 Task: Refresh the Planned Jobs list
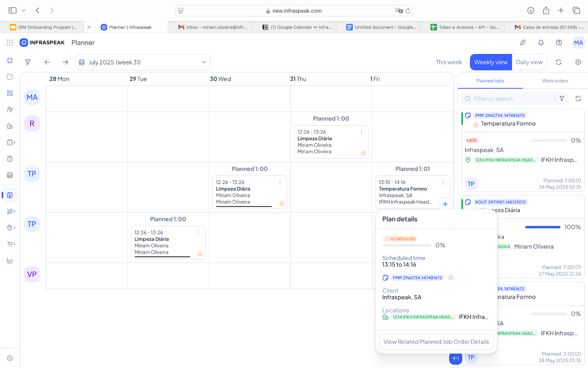click(x=578, y=99)
